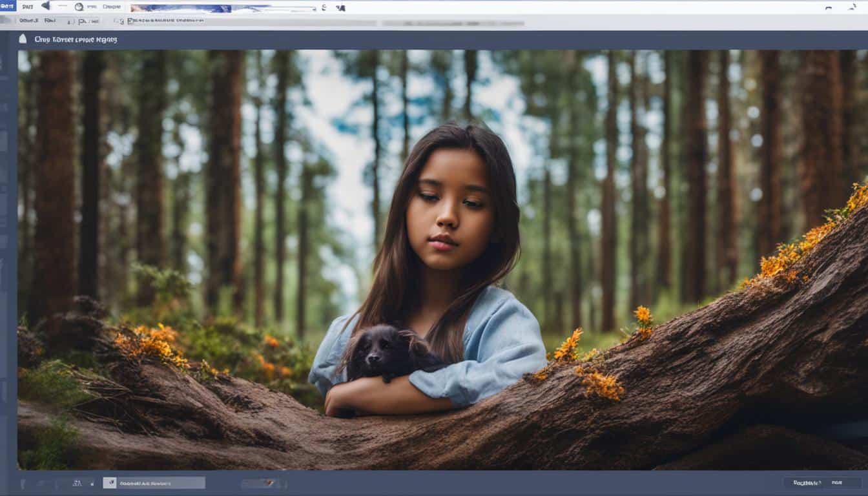Click the leftmost tool icon in the bottom bar
This screenshot has width=868, height=496.
point(23,482)
